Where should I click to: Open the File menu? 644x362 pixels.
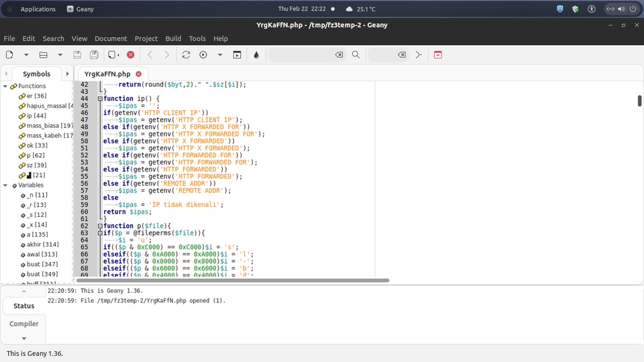pyautogui.click(x=9, y=38)
